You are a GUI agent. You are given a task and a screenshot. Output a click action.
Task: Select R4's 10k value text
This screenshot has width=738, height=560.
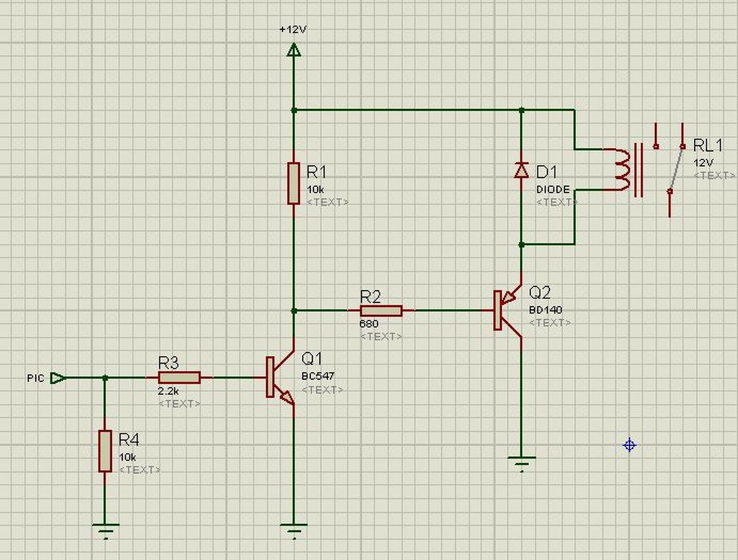(x=127, y=457)
